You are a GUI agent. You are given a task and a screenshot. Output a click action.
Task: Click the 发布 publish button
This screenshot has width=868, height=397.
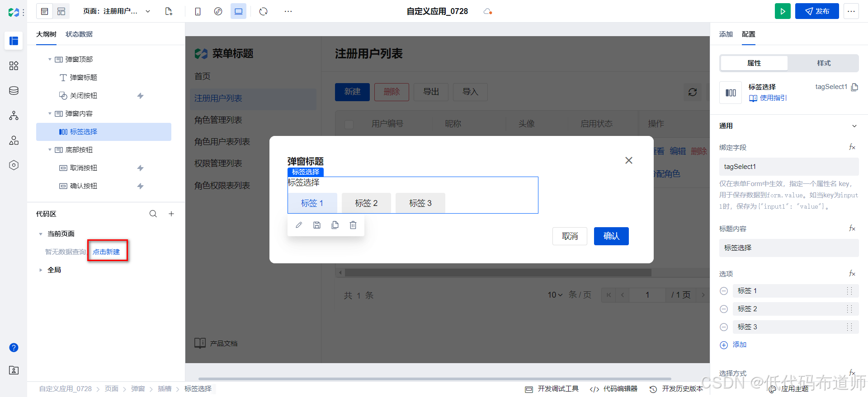pos(817,11)
